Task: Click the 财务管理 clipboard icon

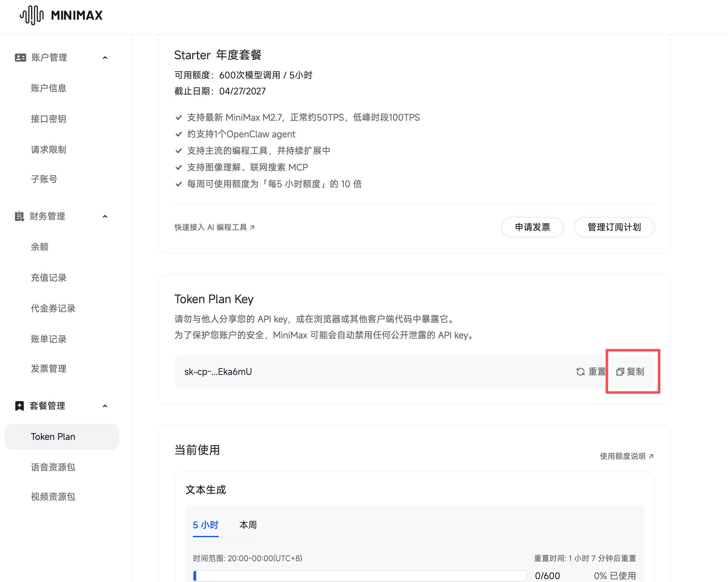Action: [19, 216]
